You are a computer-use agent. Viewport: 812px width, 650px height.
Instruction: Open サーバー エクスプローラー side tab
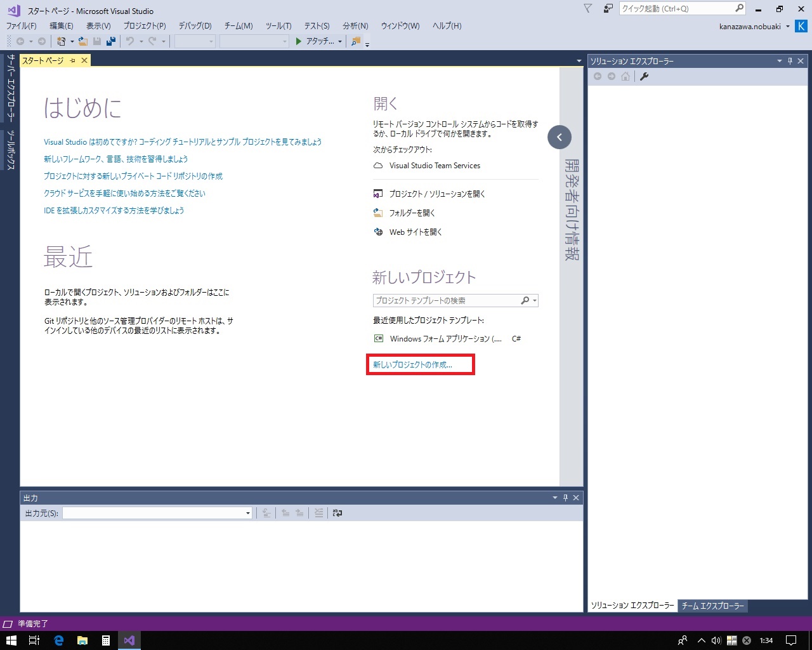(x=11, y=88)
